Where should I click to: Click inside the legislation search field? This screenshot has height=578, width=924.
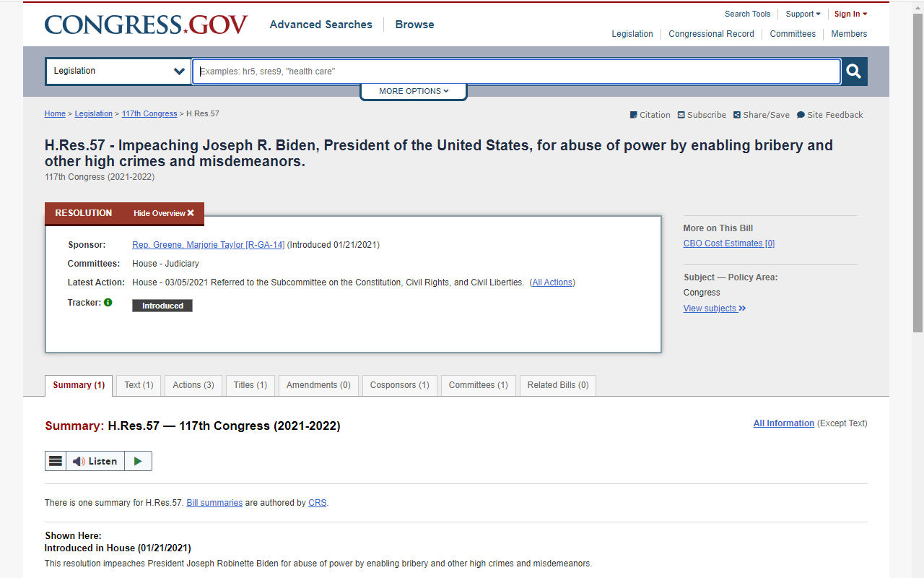coord(515,72)
